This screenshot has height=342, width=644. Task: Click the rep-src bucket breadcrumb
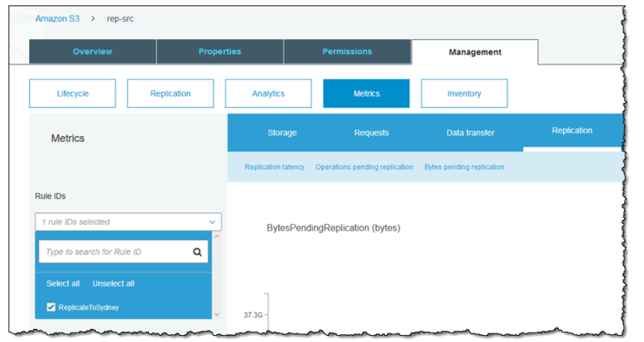point(120,19)
